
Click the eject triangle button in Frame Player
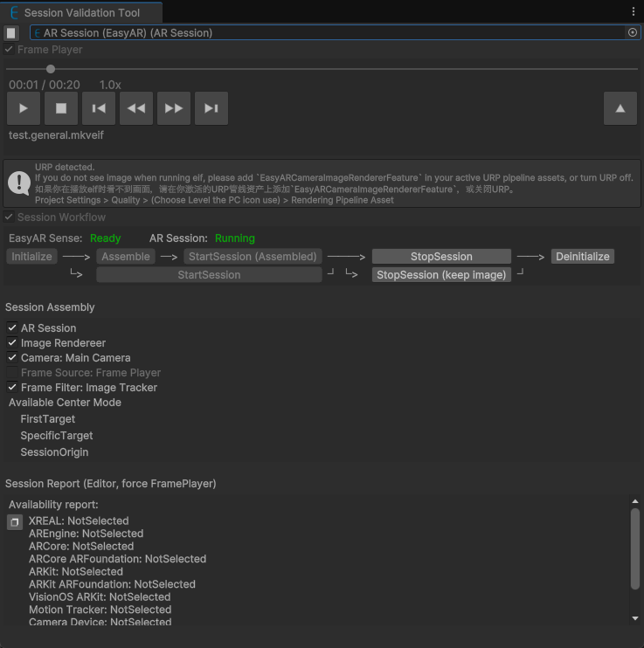pos(620,108)
